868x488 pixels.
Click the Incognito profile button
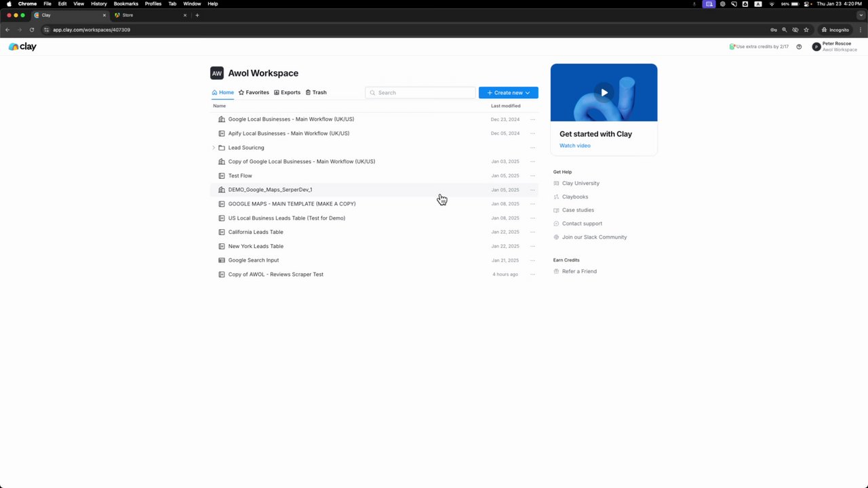click(x=835, y=30)
